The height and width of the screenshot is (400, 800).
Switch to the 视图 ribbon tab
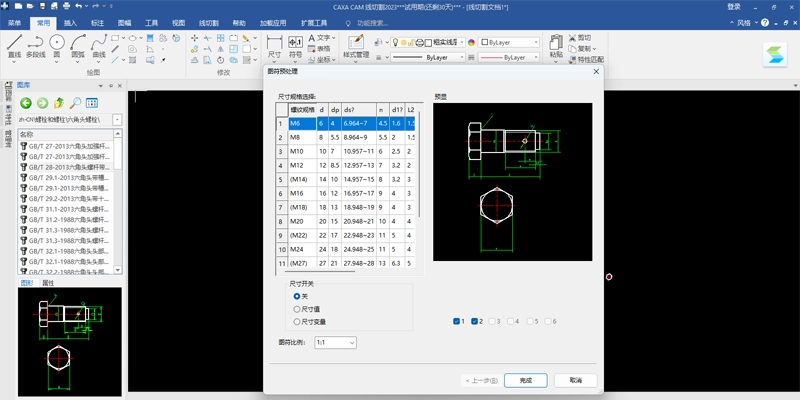tap(179, 23)
